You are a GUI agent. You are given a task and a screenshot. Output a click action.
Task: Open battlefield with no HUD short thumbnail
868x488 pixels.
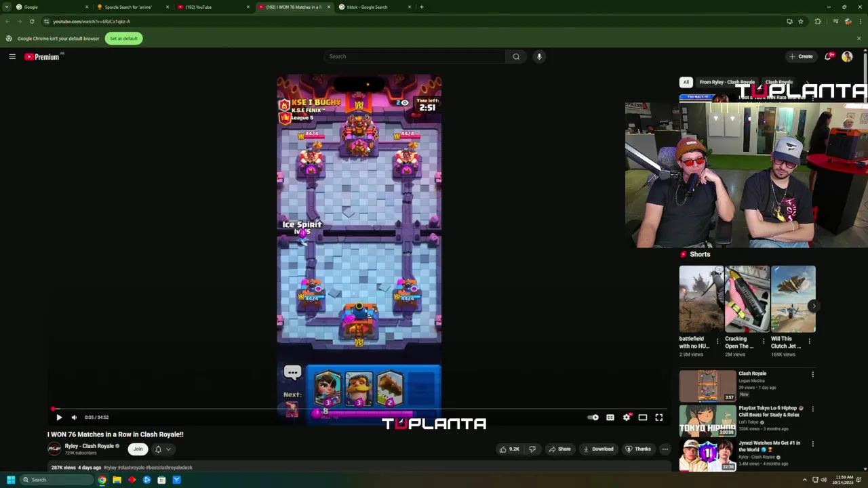701,299
